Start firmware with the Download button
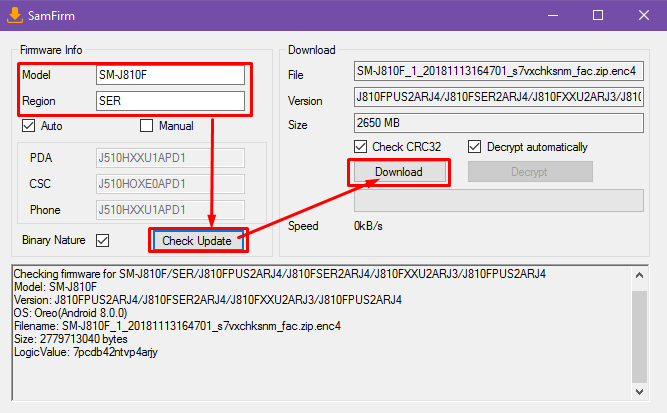The image size is (667, 413). (x=399, y=172)
